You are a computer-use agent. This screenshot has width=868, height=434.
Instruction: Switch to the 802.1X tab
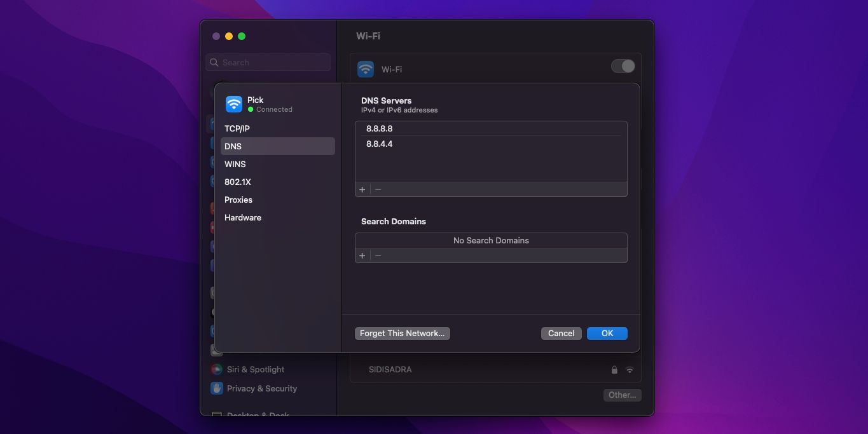coord(238,182)
